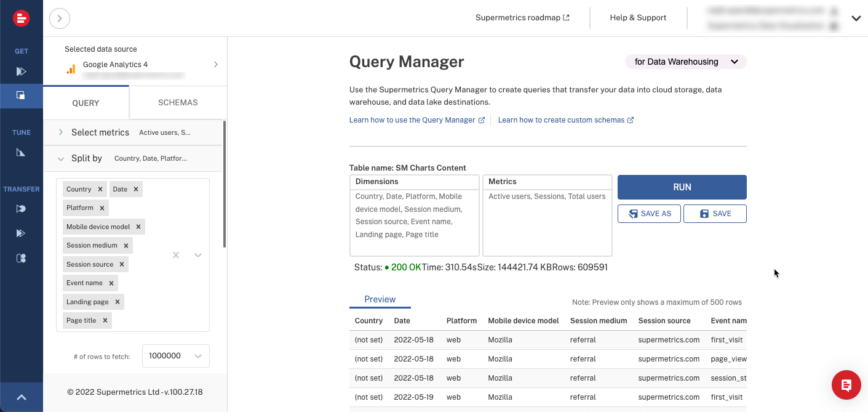Click the circled arrow to expand sidebar
868x412 pixels.
[x=60, y=18]
